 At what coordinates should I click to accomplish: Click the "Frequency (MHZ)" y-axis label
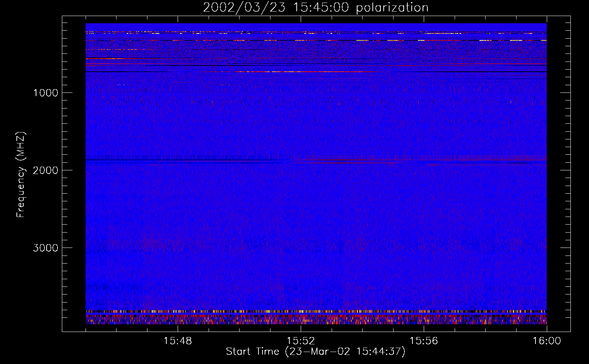point(21,175)
